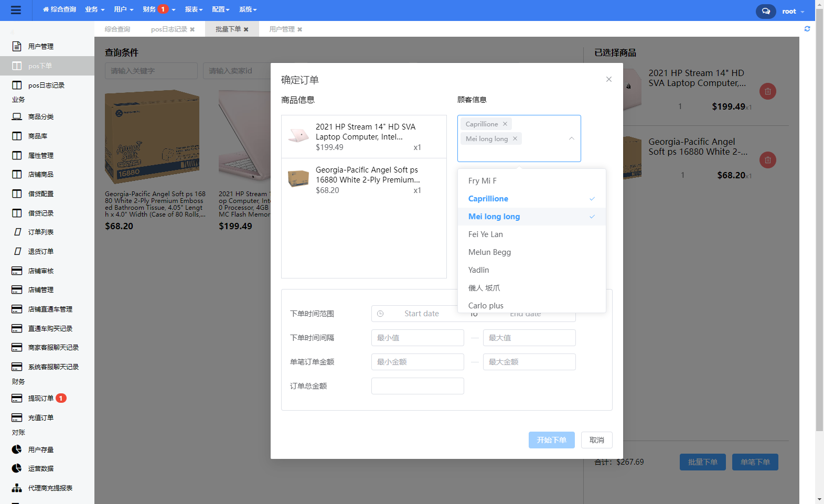
Task: Deselect Mei long long in the customer list
Action: (x=532, y=217)
